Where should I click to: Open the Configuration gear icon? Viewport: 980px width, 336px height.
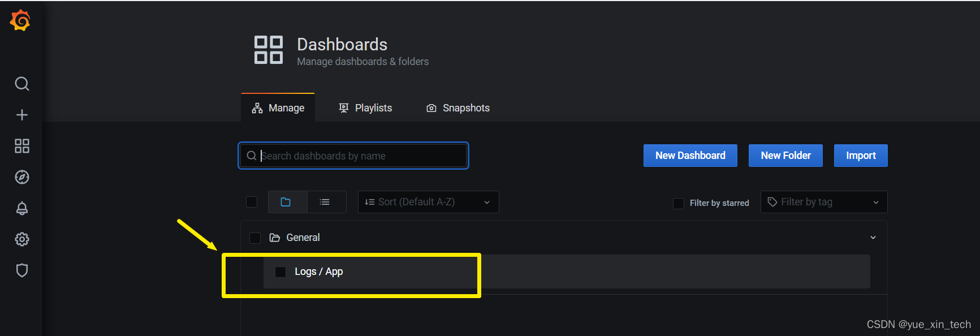tap(22, 239)
